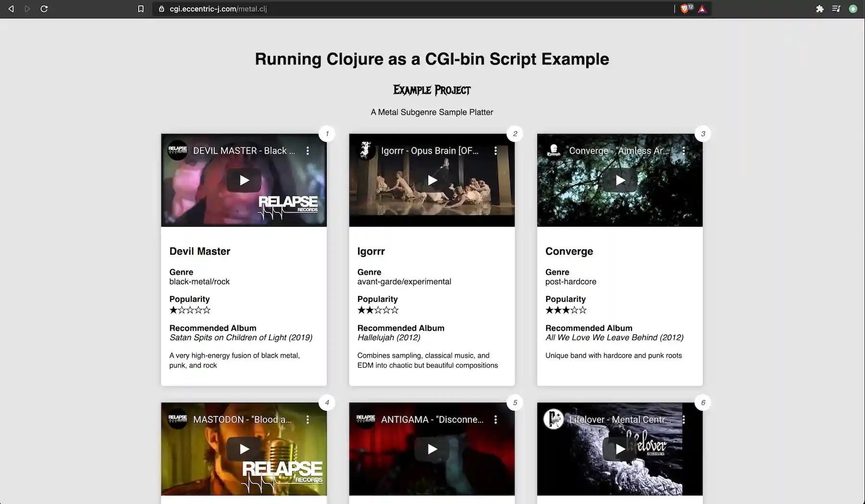Bookmark this page with bookmark icon
The width and height of the screenshot is (865, 504).
point(141,9)
